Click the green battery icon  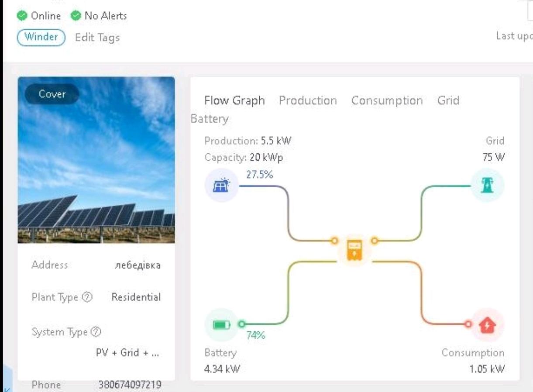point(221,324)
